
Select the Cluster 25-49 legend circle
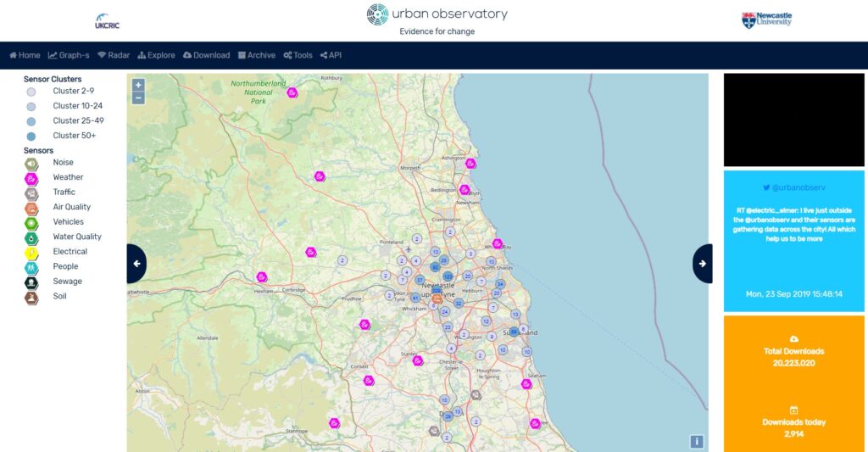(31, 122)
